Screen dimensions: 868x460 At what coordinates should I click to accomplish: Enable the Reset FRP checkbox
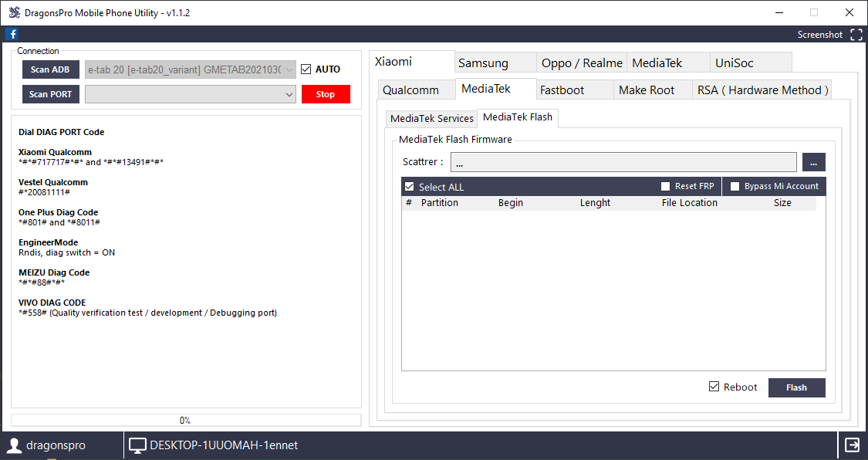(x=666, y=187)
